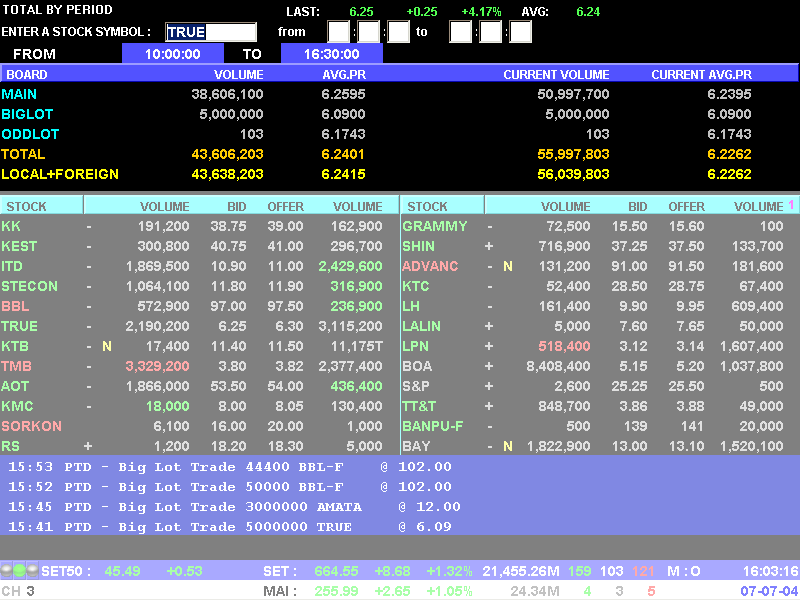
Task: Select stock AOT in the quote list
Action: point(15,386)
